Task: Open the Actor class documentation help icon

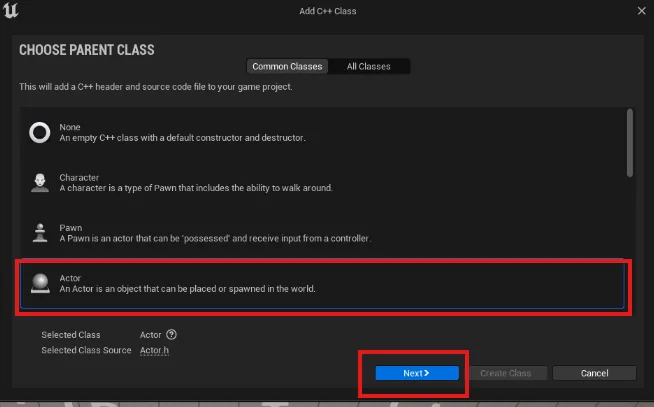Action: coord(171,334)
